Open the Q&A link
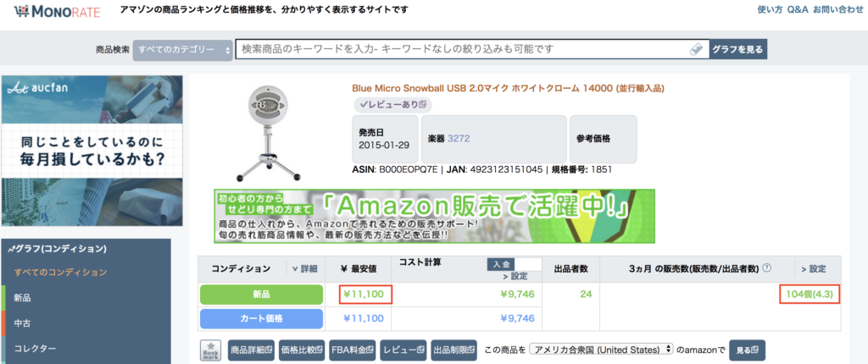Image resolution: width=868 pixels, height=364 pixels. coord(798,9)
